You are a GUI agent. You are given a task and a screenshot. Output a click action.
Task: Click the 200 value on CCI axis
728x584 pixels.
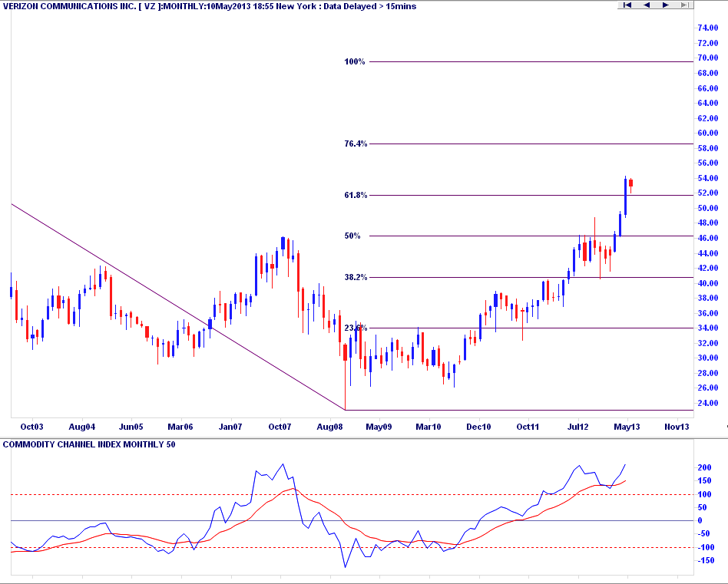(x=704, y=467)
